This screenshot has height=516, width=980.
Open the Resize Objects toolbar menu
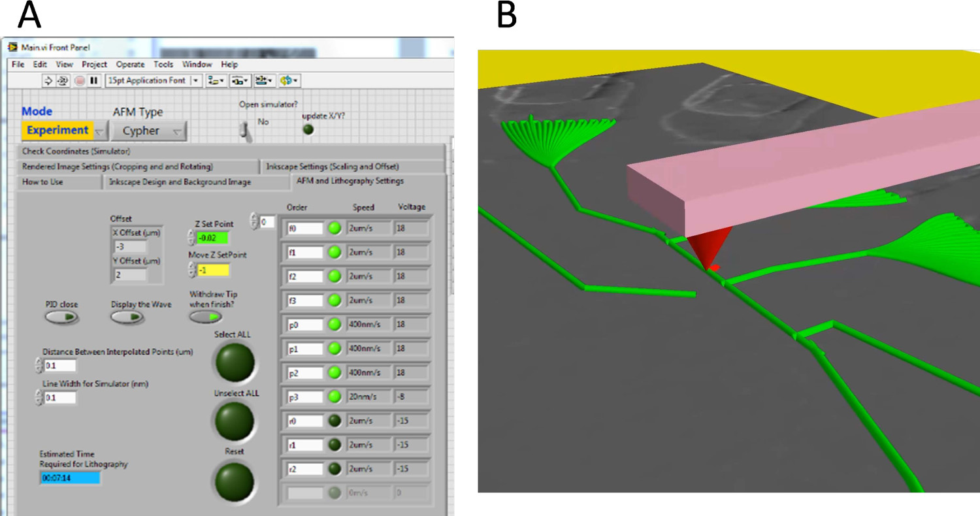pyautogui.click(x=264, y=81)
